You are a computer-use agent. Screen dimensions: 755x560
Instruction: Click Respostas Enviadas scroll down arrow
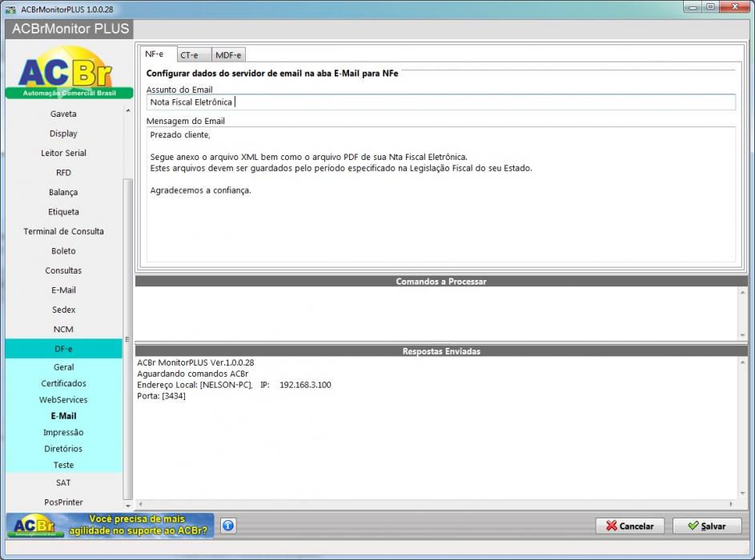tap(742, 494)
